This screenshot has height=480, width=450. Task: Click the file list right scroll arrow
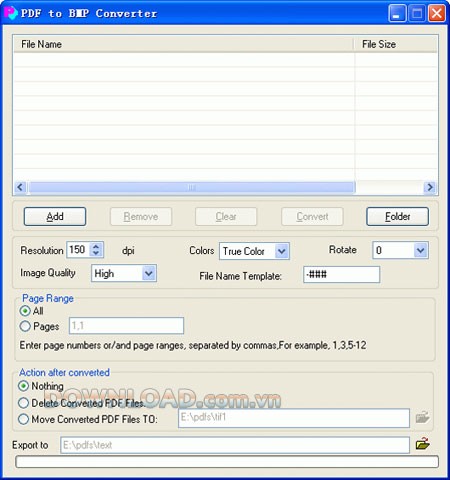coord(430,187)
